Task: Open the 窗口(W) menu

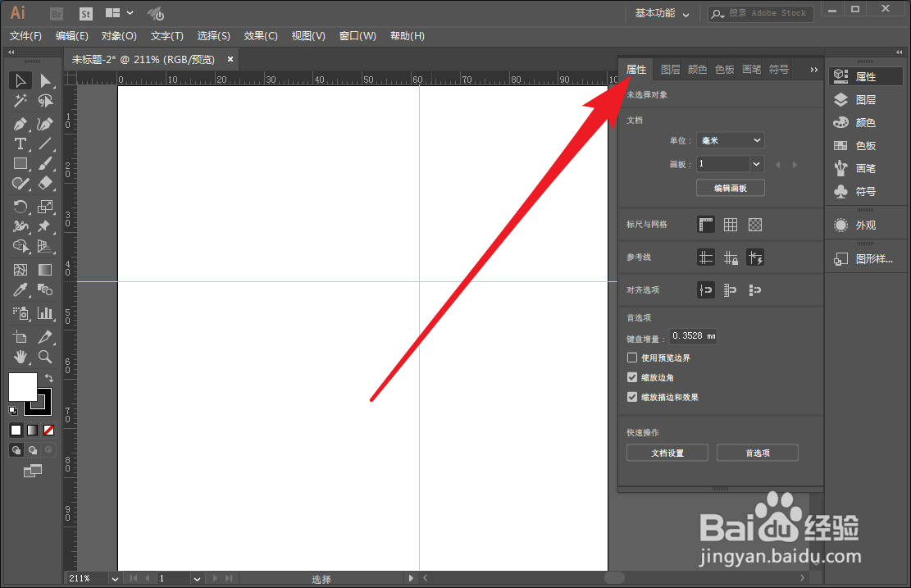Action: [x=358, y=36]
